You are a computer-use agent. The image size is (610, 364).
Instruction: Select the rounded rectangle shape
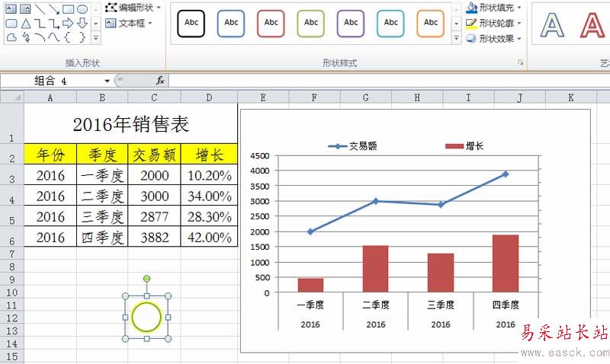11,24
